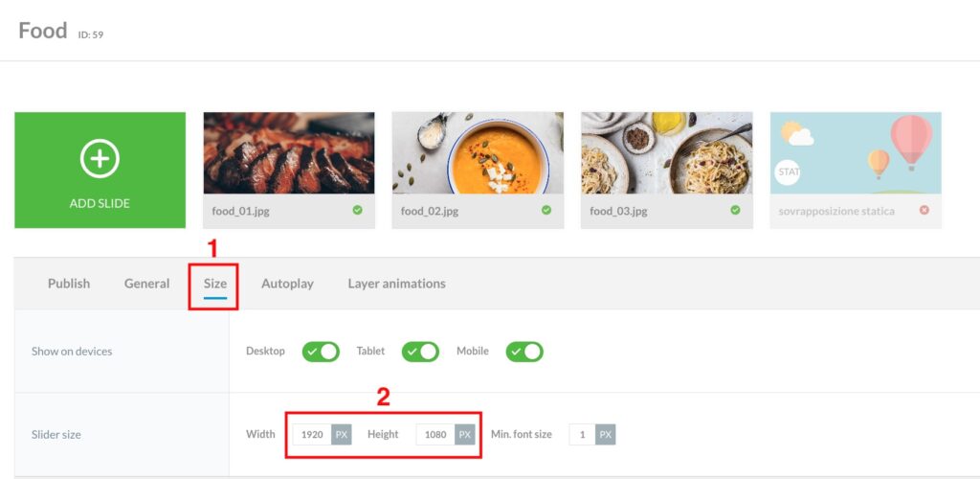Click green published checkmark on food_01.jpg
The width and height of the screenshot is (980, 479).
[x=358, y=210]
